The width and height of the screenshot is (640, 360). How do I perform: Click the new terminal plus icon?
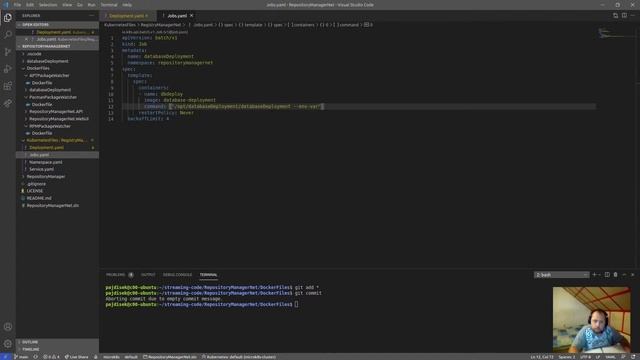coord(594,275)
